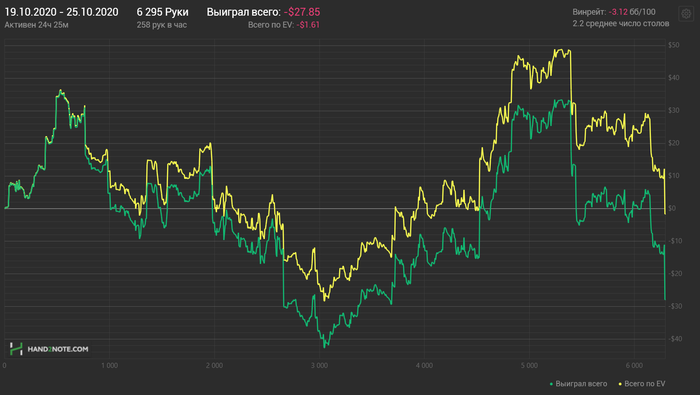This screenshot has width=700, height=395.
Task: Click the $20 y-axis label
Action: point(674,143)
